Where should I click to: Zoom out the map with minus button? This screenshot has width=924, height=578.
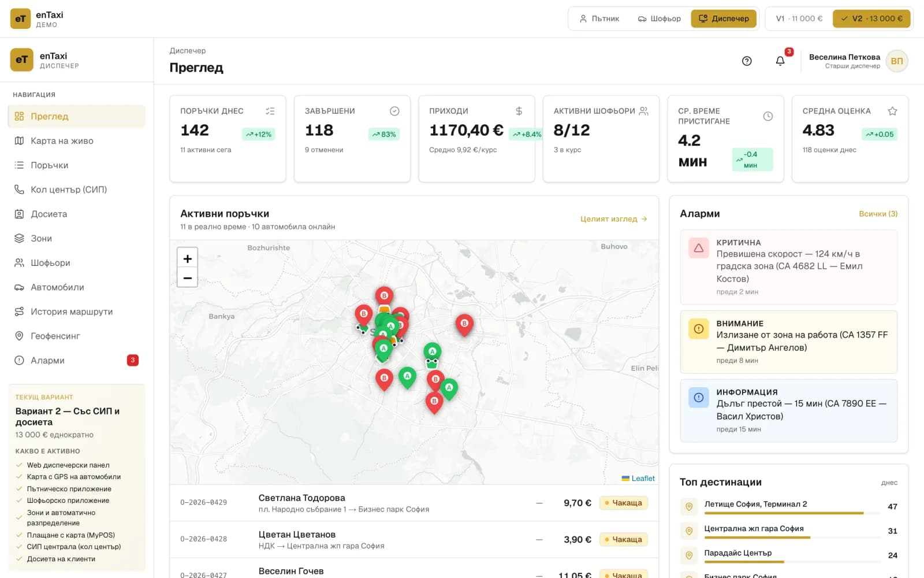tap(187, 277)
